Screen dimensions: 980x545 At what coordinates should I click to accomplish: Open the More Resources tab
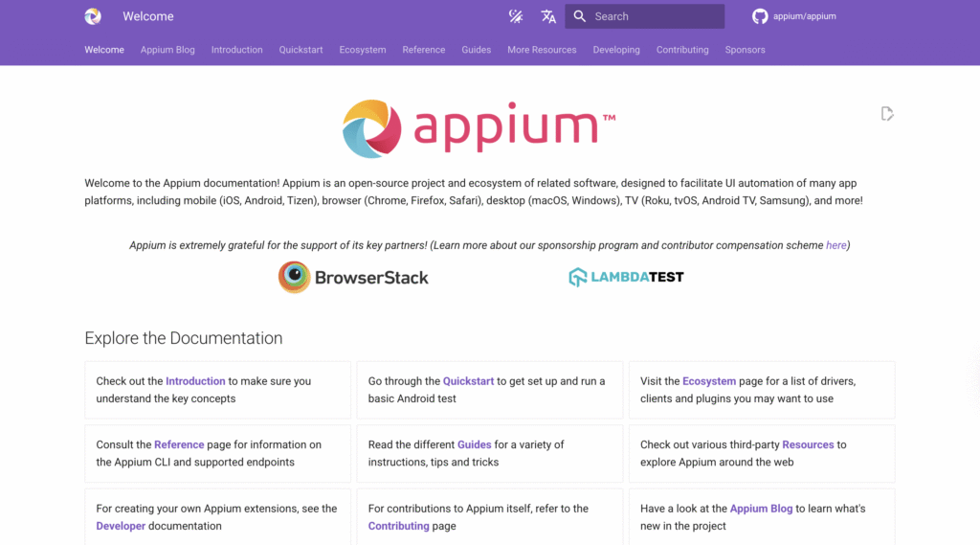(542, 50)
